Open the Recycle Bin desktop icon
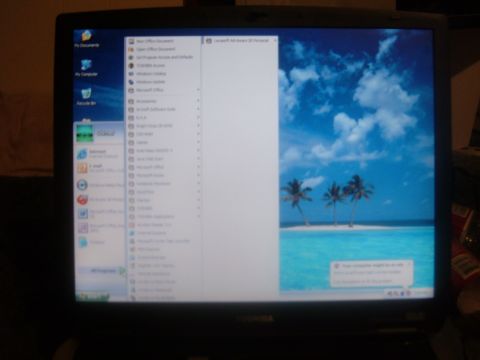This screenshot has height=360, width=480. (x=86, y=97)
